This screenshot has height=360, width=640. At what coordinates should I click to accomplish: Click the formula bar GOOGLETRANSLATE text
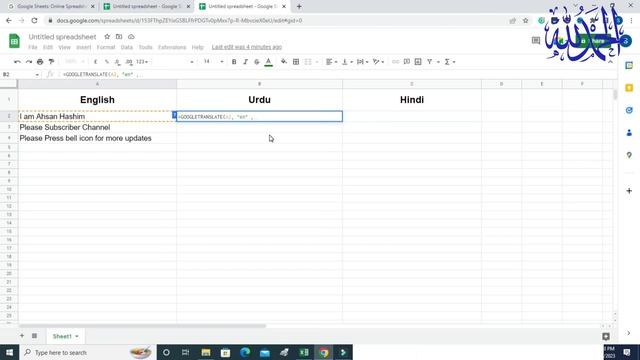coord(102,74)
